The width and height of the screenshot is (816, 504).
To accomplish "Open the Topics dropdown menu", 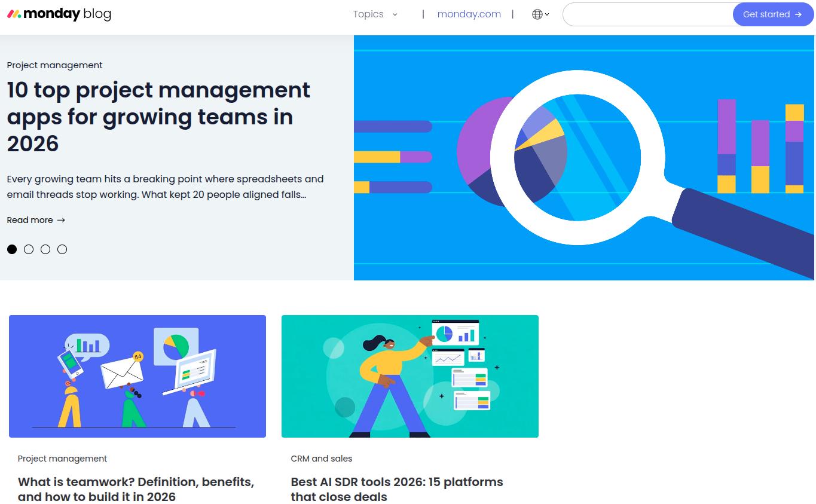I will point(375,14).
